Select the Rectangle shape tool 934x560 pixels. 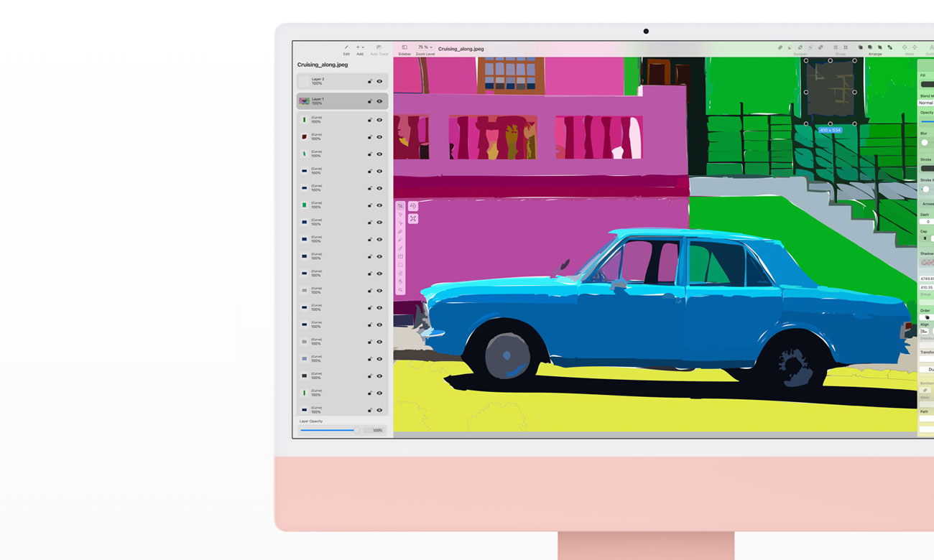tap(400, 265)
